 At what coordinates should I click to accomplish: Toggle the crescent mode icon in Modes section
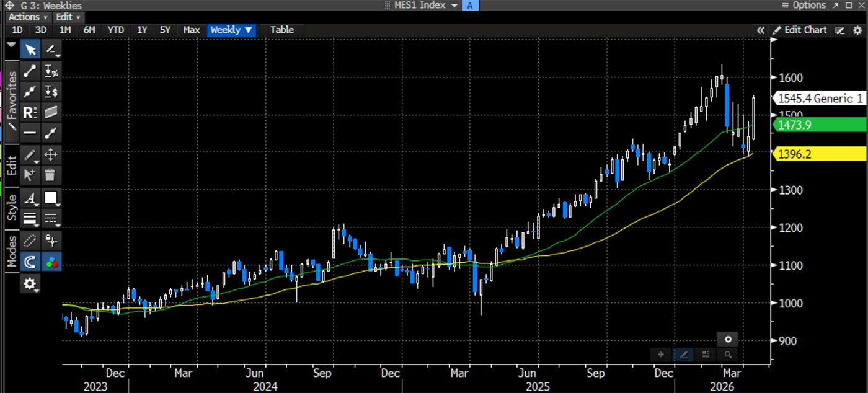(29, 261)
